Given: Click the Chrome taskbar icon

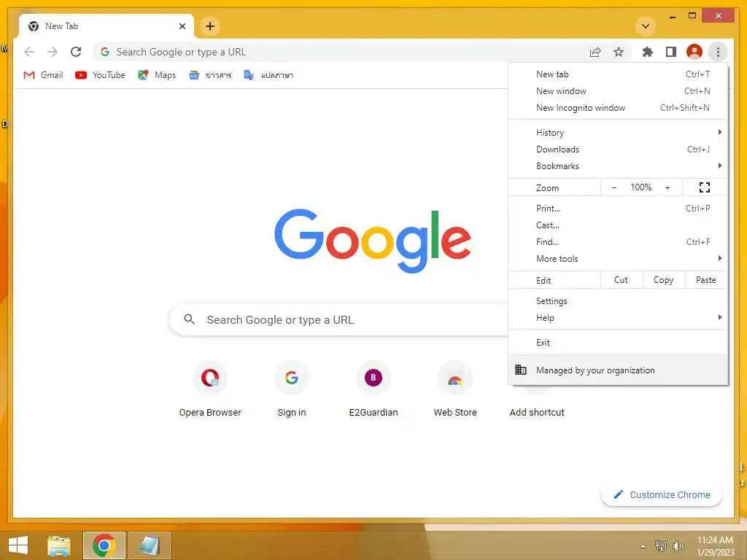Looking at the screenshot, I should click(x=104, y=545).
